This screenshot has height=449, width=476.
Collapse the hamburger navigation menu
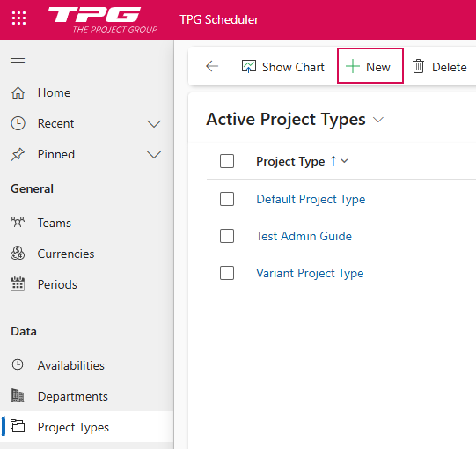pos(18,58)
